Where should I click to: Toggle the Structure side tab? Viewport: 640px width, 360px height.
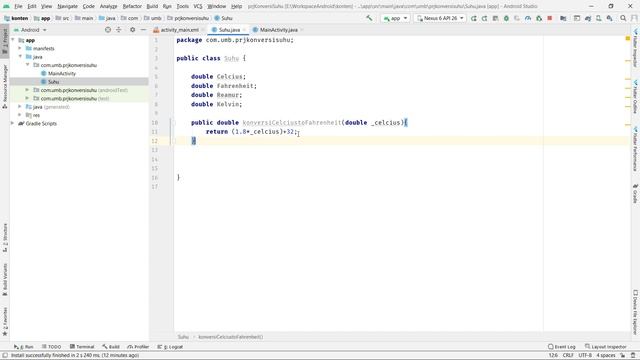(5, 238)
